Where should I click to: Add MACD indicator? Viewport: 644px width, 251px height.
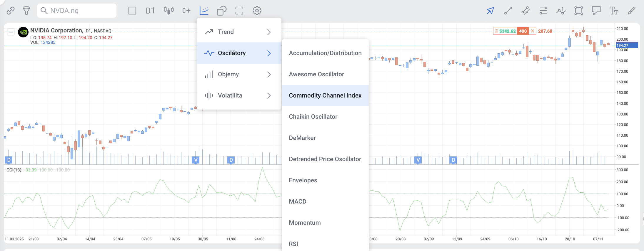(325, 202)
